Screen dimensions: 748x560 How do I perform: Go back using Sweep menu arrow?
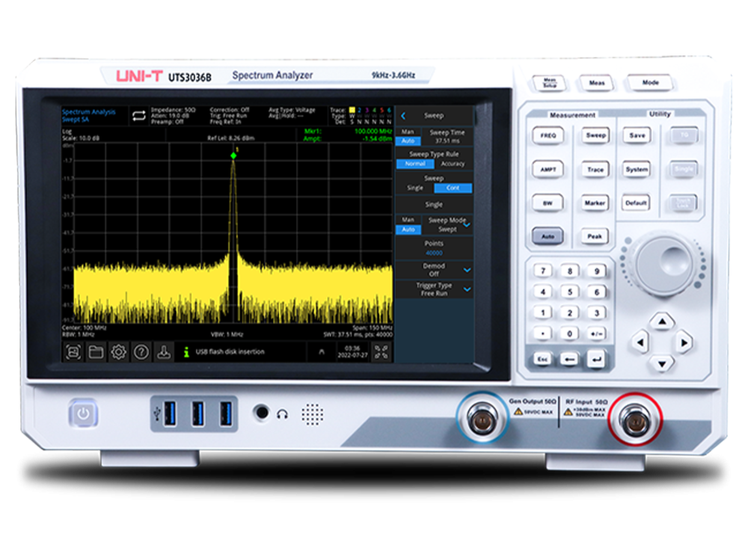[x=403, y=116]
